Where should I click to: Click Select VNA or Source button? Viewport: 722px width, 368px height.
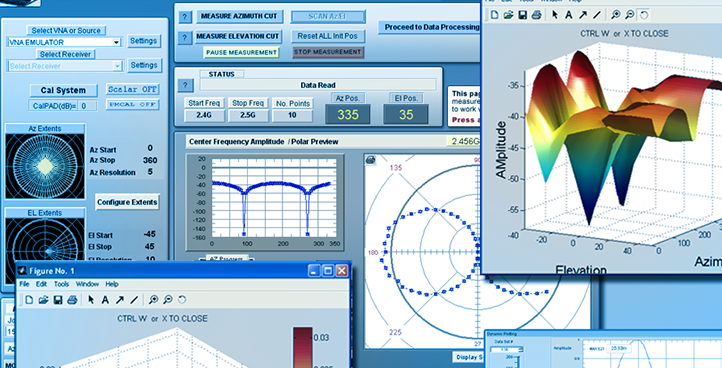[x=66, y=31]
